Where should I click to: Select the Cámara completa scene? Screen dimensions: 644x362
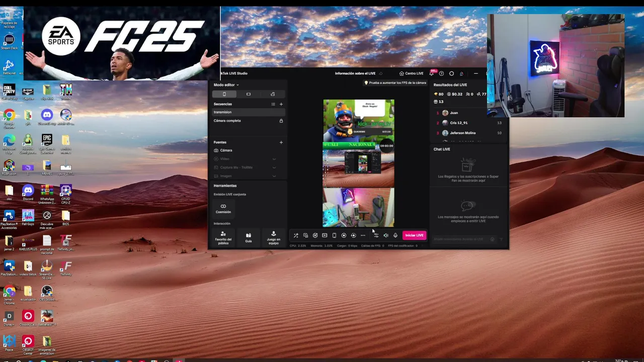249,121
